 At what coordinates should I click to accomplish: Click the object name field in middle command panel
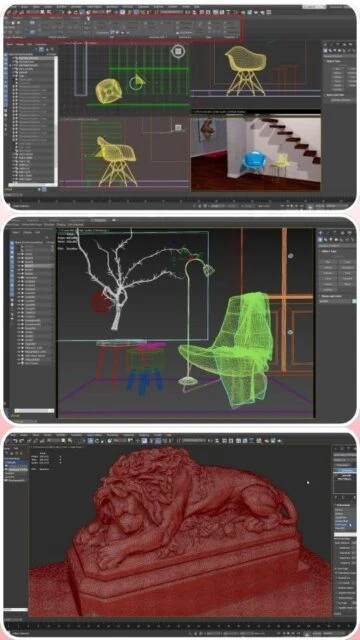[335, 301]
